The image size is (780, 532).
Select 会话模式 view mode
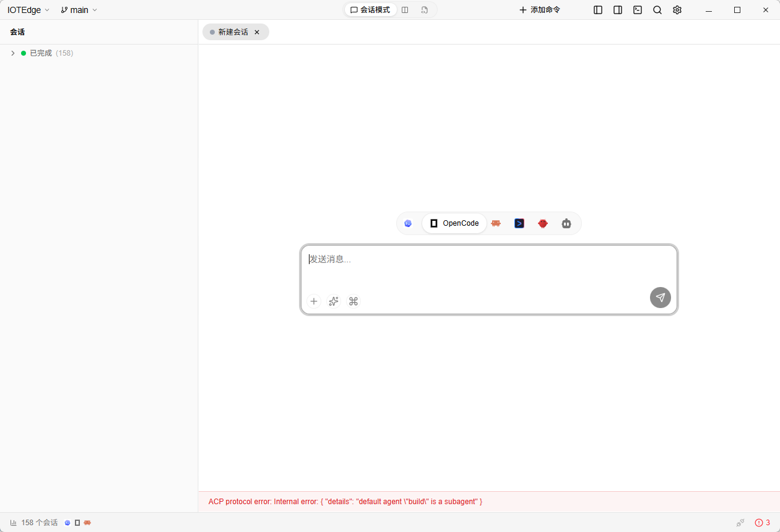(370, 10)
